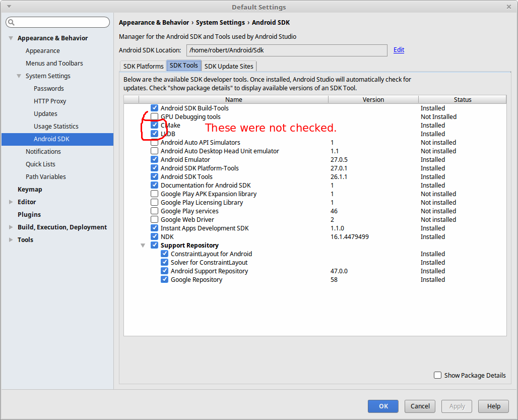Check the GPU Debugging tools checkbox
Screen dimensions: 518x420
[x=154, y=116]
